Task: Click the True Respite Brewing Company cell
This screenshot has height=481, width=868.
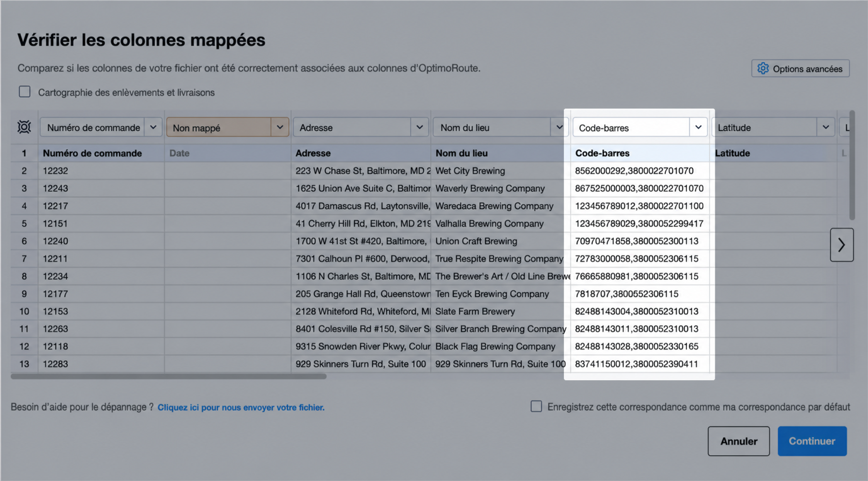Action: coord(501,259)
